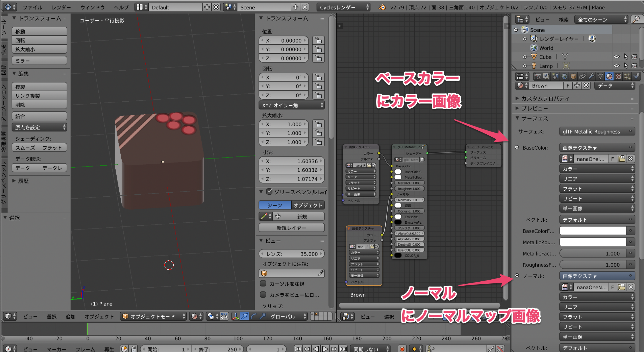The width and height of the screenshot is (644, 352).
Task: Open the Cyclesレンダー engine dropdown
Action: tap(344, 7)
